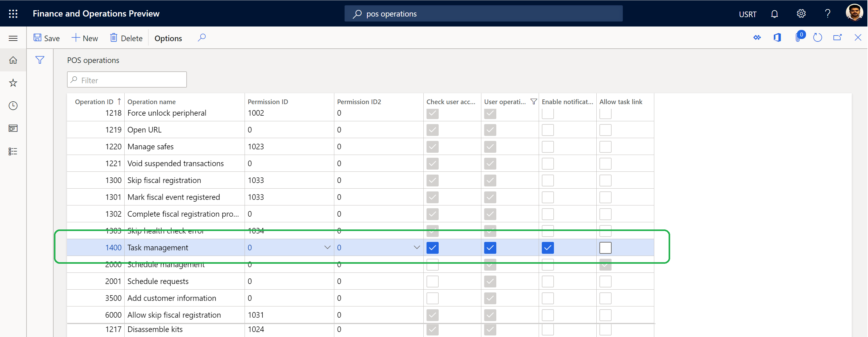Click the Filter icon on POS operations
This screenshot has height=337, width=868.
tap(39, 59)
